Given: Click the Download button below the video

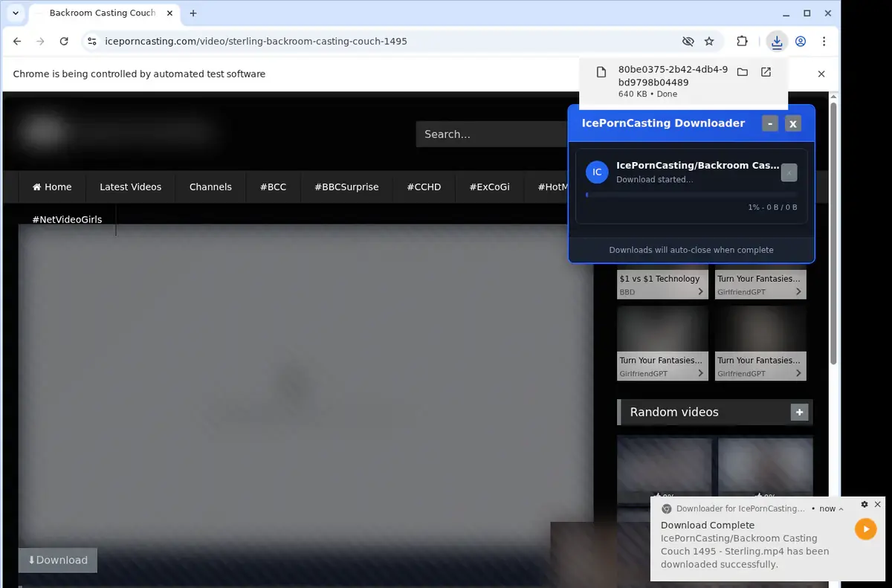Looking at the screenshot, I should point(58,560).
